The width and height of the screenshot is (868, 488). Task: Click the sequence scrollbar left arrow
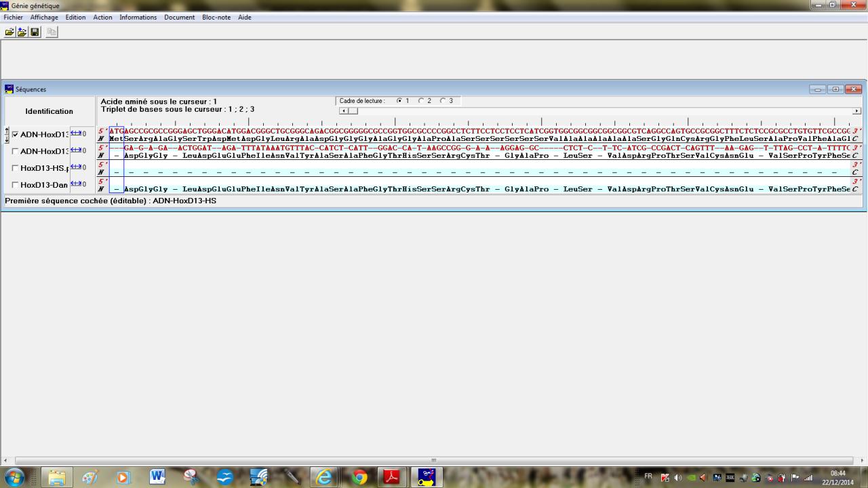343,111
